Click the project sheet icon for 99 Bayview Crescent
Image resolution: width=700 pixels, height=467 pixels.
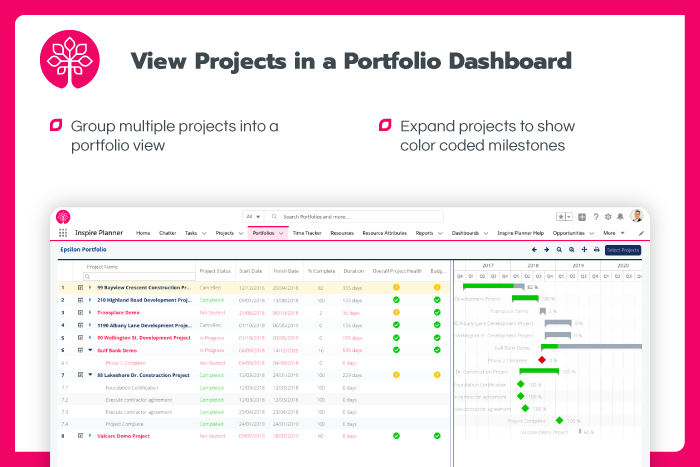tap(80, 288)
